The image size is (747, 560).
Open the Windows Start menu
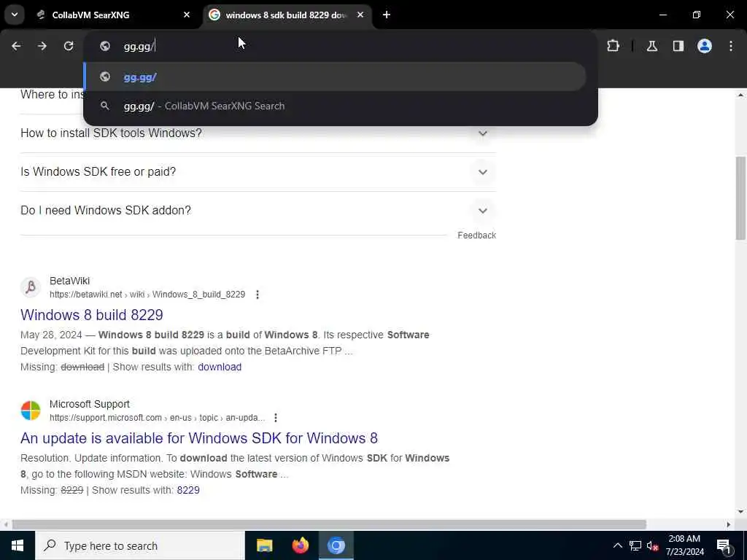(18, 545)
